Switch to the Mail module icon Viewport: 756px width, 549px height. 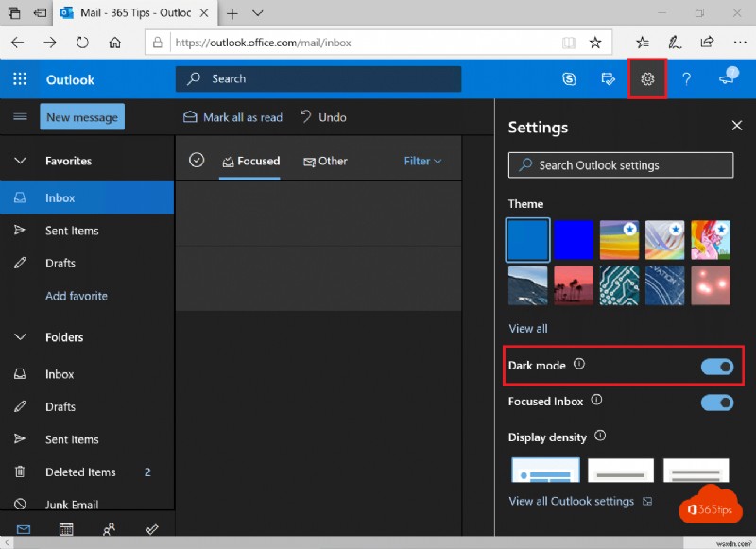[x=23, y=529]
